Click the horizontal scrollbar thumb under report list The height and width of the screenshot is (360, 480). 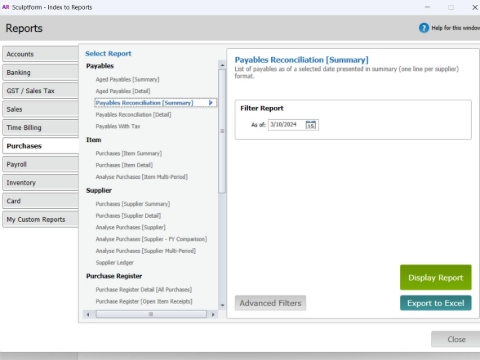tap(151, 314)
